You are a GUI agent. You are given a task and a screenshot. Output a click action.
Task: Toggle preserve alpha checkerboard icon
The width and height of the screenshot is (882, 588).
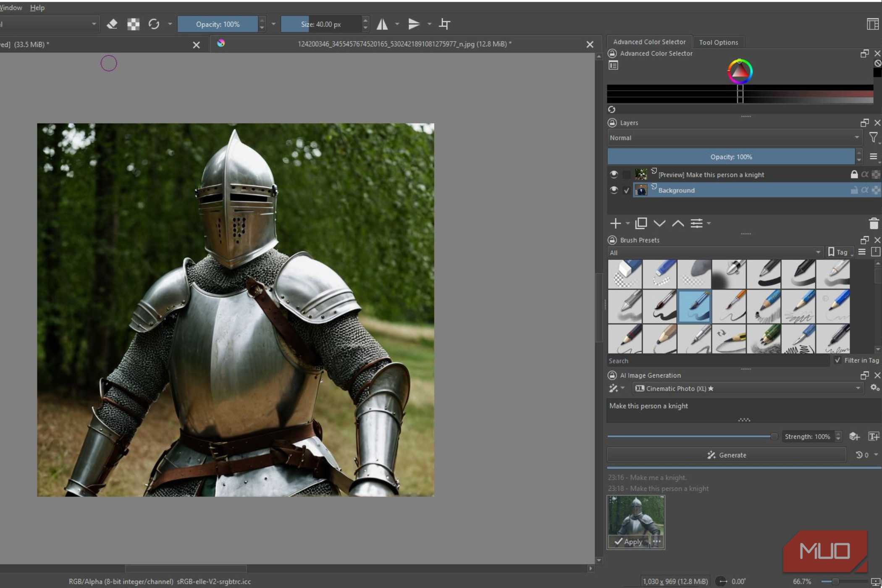point(133,24)
